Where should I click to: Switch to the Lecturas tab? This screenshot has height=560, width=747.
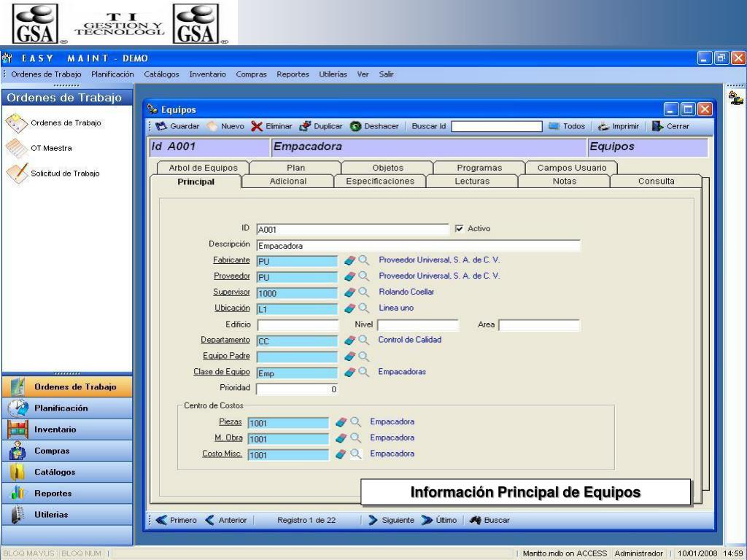point(472,182)
